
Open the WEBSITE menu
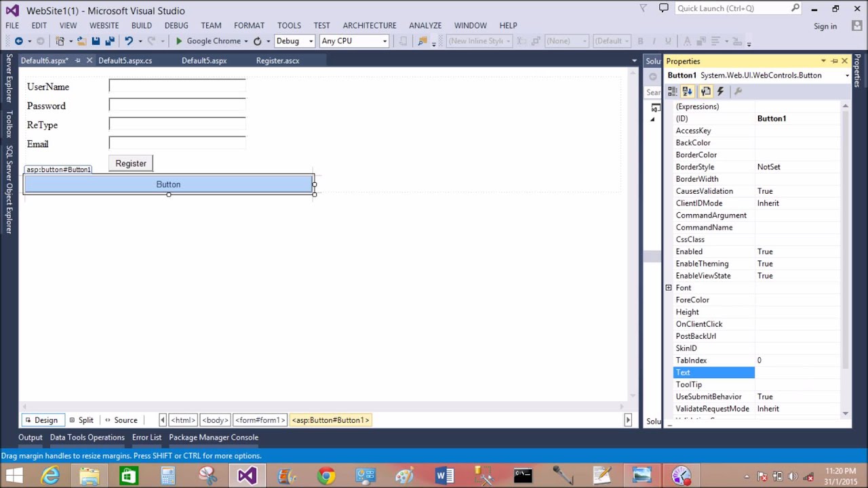tap(104, 25)
